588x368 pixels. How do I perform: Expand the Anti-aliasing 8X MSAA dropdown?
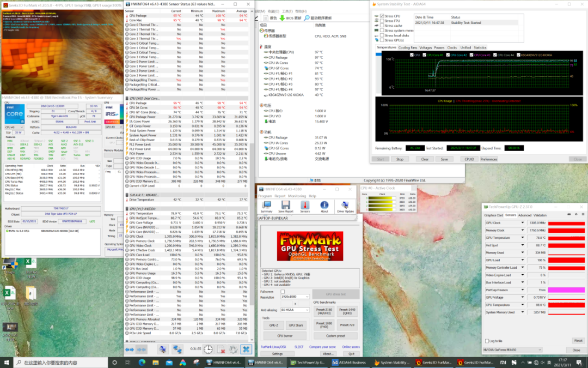tap(294, 310)
